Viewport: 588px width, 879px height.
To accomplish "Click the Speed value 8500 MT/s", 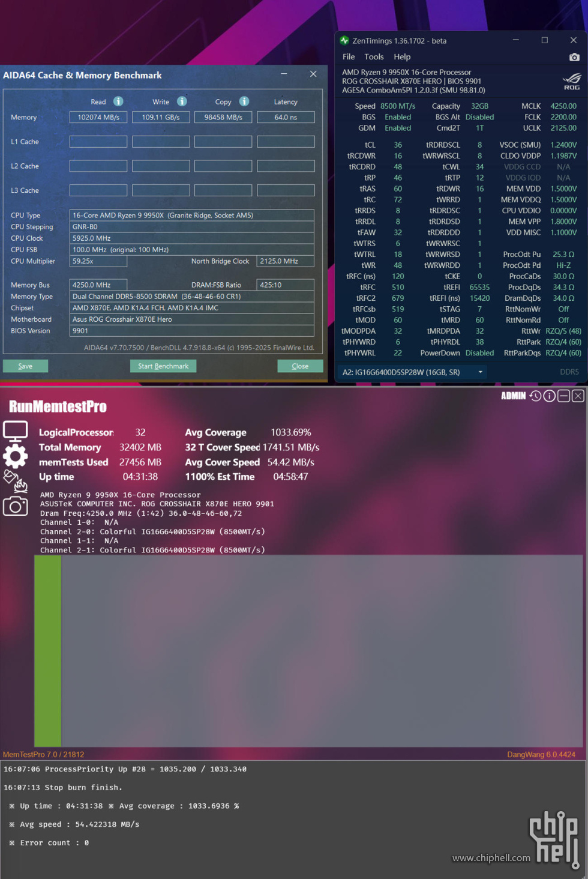I will tap(398, 106).
